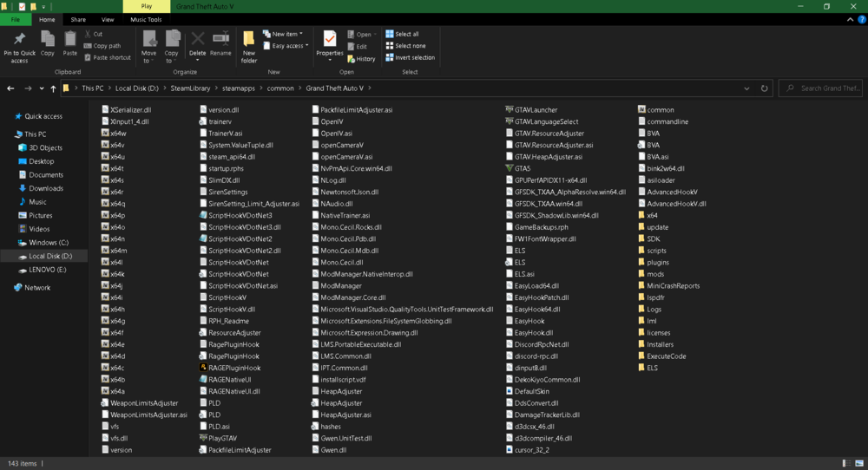The height and width of the screenshot is (470, 868).
Task: Select the GTA5 executable icon
Action: pos(510,168)
